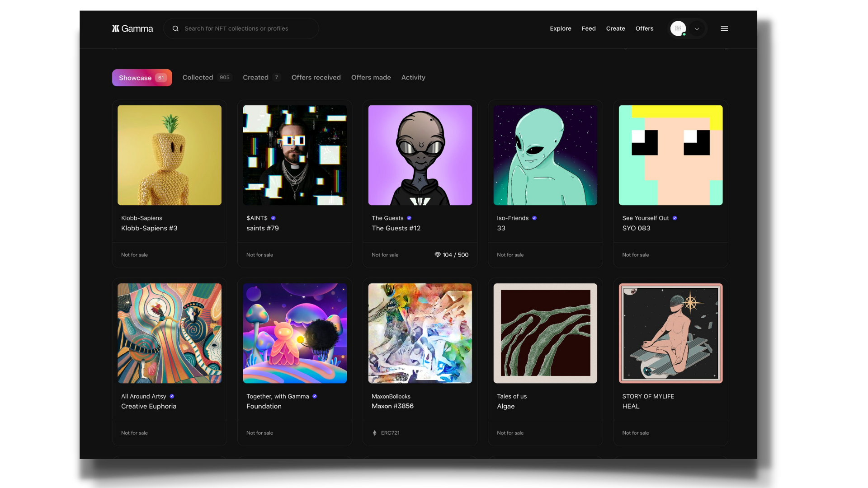Open the Explore page
Image resolution: width=868 pixels, height=488 pixels.
coord(561,28)
